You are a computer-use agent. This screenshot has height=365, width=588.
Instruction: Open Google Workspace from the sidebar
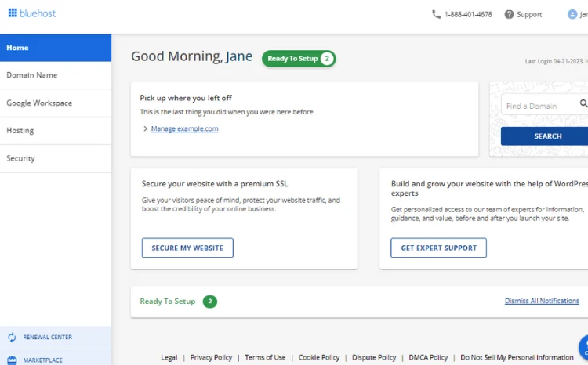[x=56, y=103]
